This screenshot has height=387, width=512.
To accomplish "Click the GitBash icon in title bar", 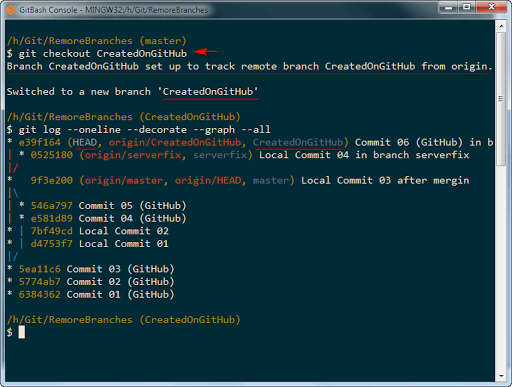I will [x=10, y=10].
